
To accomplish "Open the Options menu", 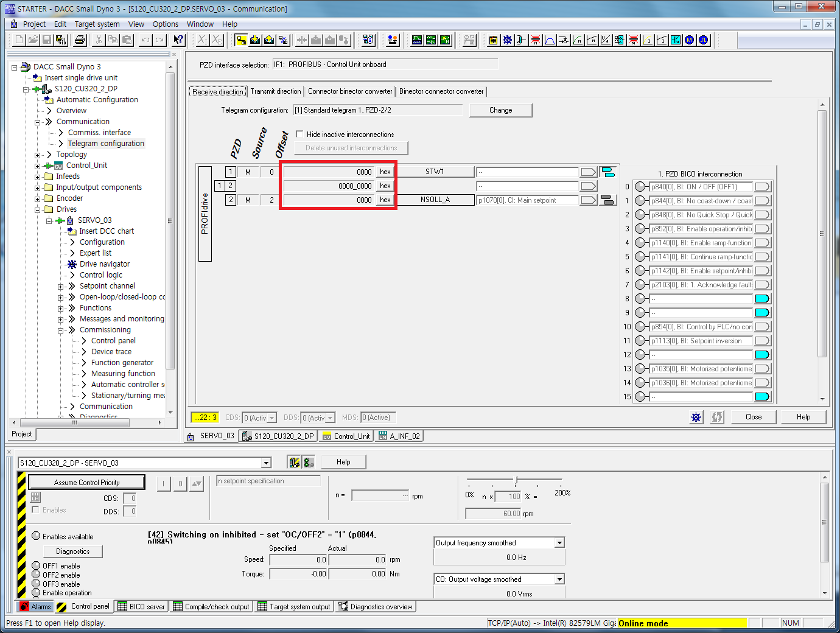I will (x=166, y=24).
